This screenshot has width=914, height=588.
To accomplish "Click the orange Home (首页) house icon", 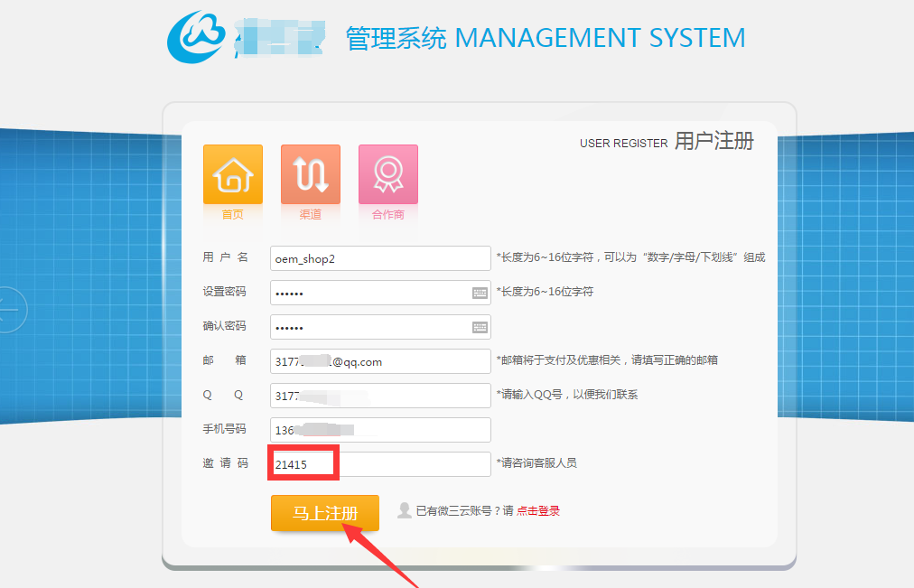I will [232, 174].
